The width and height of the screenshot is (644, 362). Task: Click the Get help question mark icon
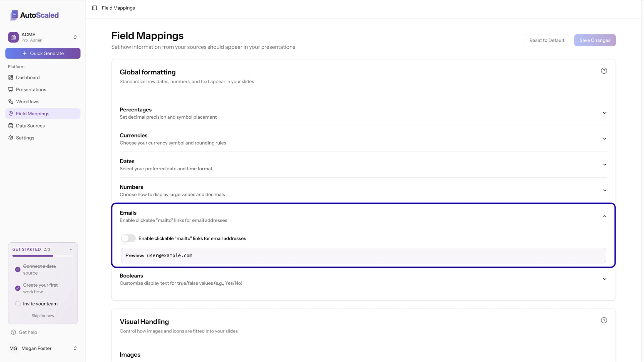point(13,332)
